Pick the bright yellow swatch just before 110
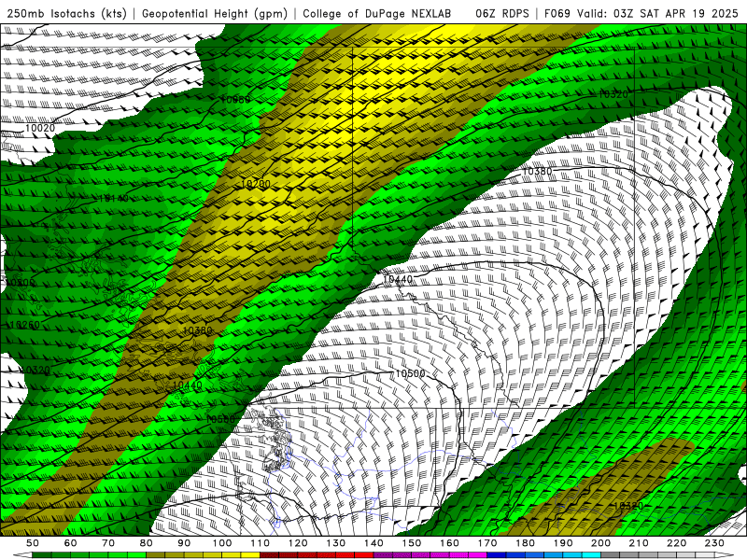 tap(250, 555)
